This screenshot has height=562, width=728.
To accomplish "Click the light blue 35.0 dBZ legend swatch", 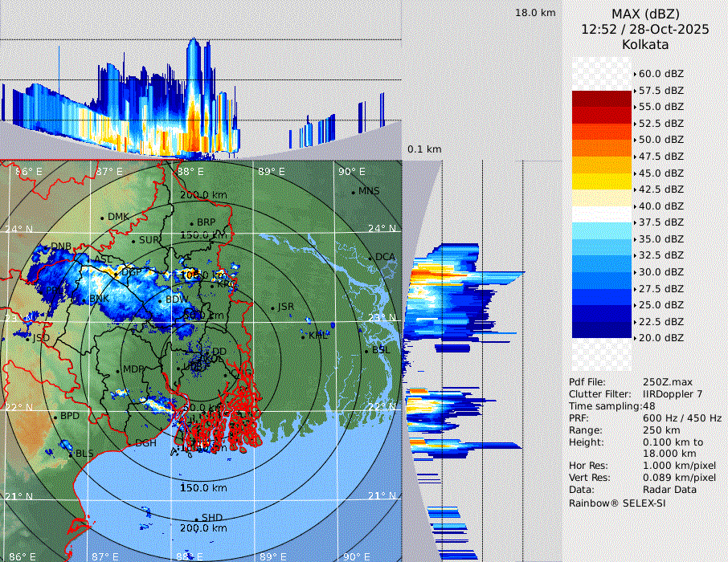I will click(x=602, y=230).
